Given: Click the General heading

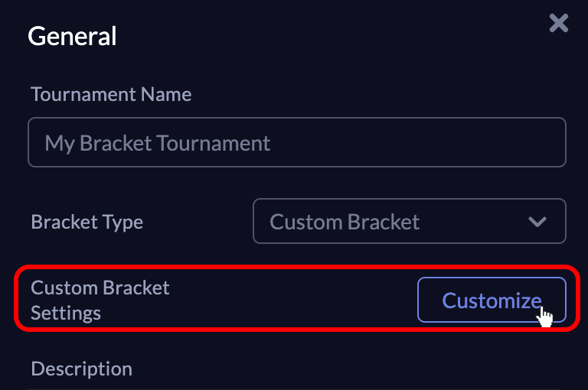Looking at the screenshot, I should point(72,37).
